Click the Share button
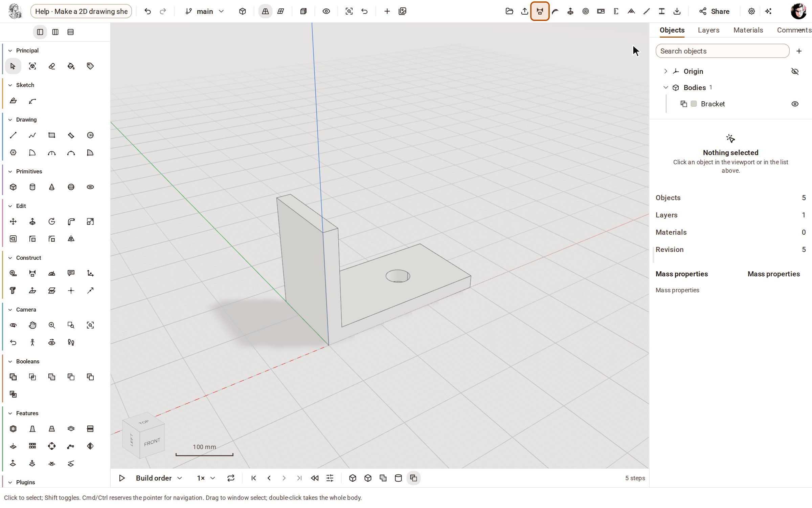 (714, 11)
